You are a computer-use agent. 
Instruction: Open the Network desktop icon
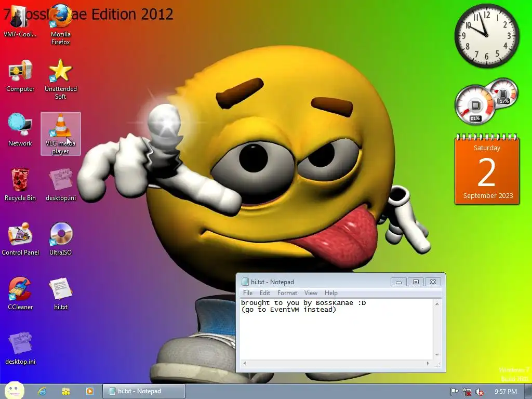[20, 129]
